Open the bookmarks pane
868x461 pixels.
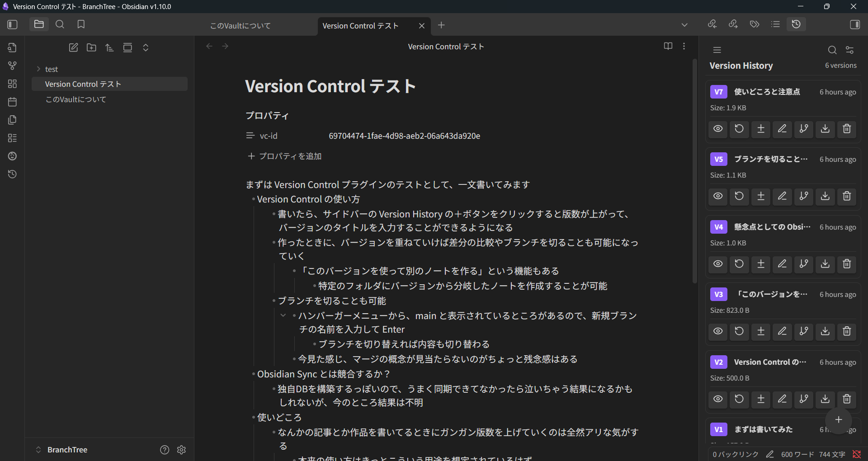click(81, 24)
